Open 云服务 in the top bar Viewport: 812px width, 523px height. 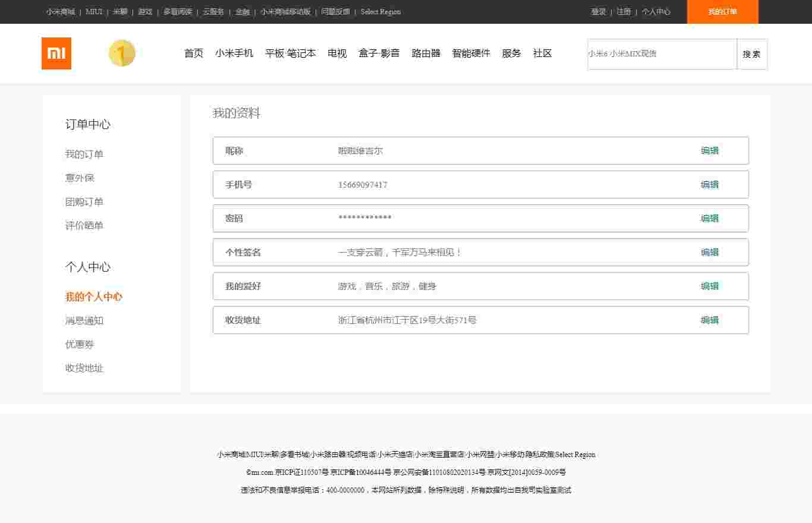coord(213,11)
